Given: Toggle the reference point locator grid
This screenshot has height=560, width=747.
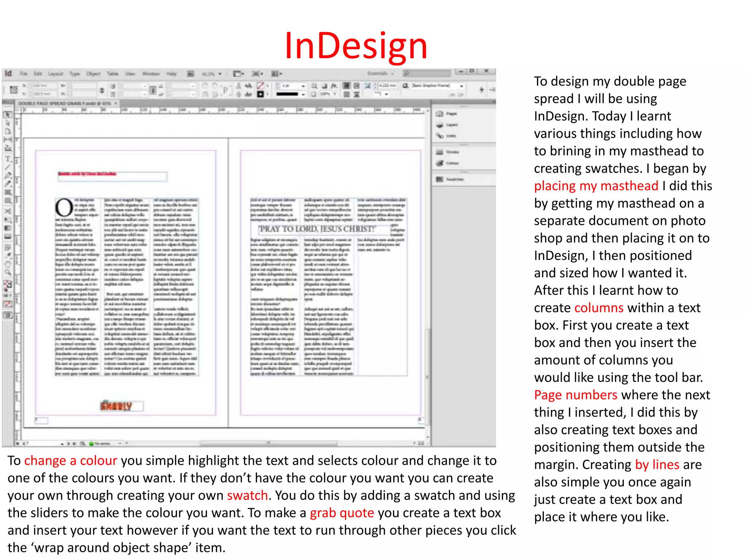Looking at the screenshot, I should 13,90.
